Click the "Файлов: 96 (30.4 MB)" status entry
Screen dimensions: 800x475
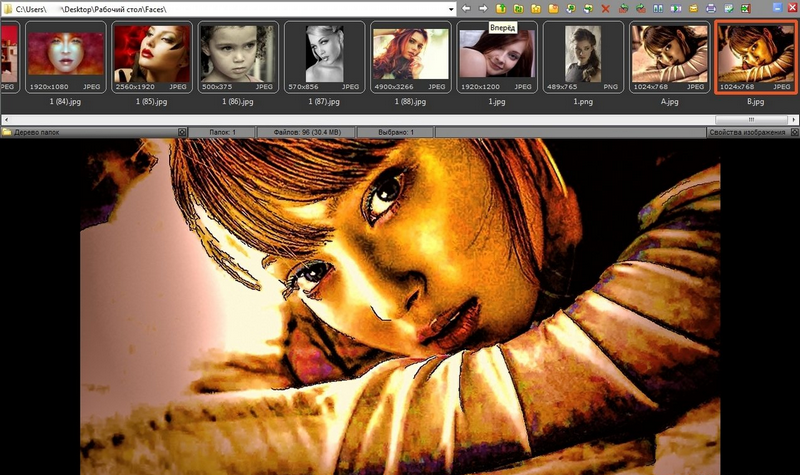pyautogui.click(x=307, y=132)
